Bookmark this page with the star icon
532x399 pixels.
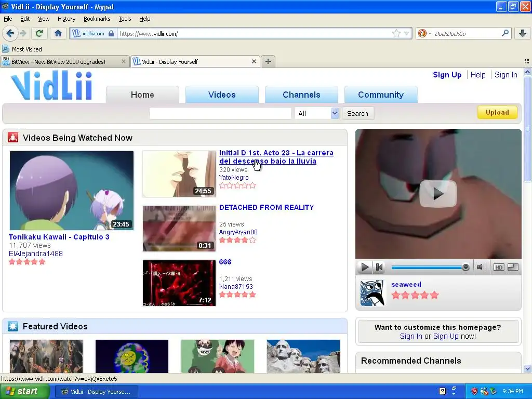pos(396,33)
